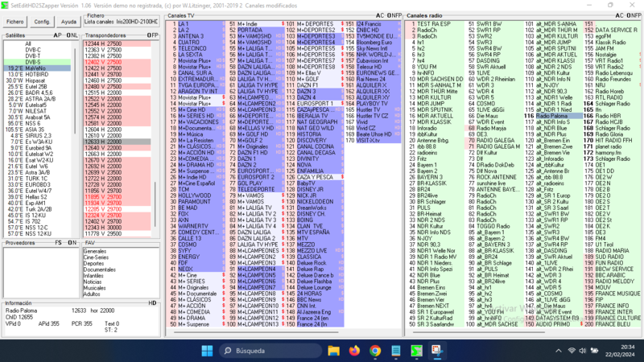Open the Fichero button menu
This screenshot has width=644, height=362.
coord(14,22)
